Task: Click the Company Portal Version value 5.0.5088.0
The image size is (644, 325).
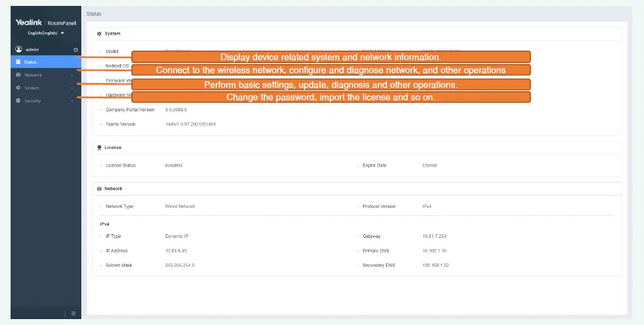Action: [x=176, y=110]
